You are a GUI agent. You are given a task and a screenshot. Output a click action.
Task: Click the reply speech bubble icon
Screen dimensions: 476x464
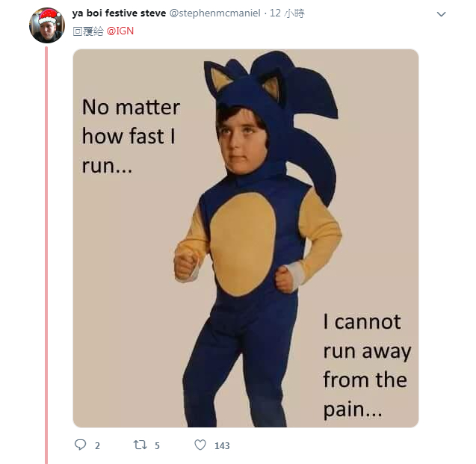pyautogui.click(x=81, y=445)
